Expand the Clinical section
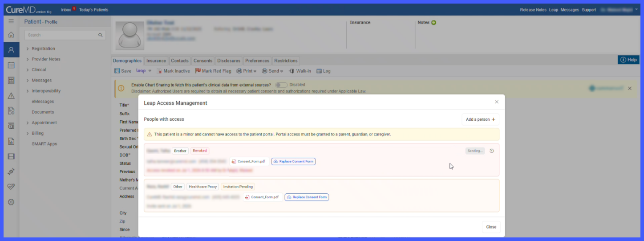644x241 pixels. coord(39,69)
